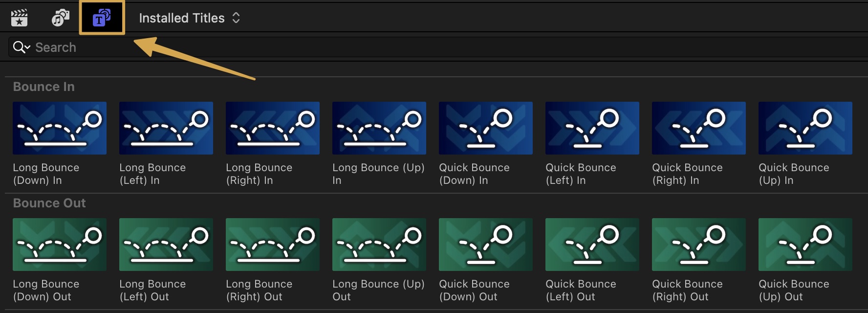Select the Titles and Generators sidebar icon

tap(102, 18)
